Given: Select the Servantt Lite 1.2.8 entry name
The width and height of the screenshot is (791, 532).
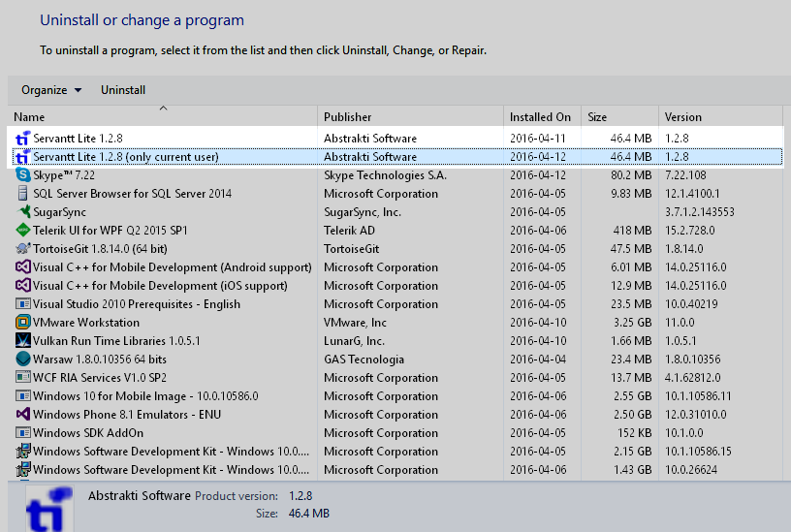Looking at the screenshot, I should pos(78,139).
